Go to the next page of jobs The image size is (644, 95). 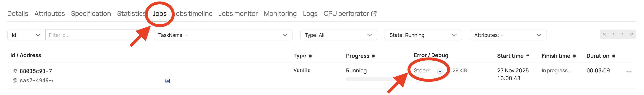click(x=622, y=34)
